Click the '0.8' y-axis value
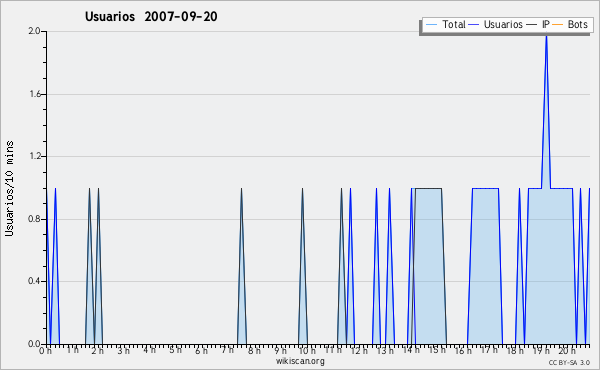Viewport: 600px width, 370px height. coord(34,219)
